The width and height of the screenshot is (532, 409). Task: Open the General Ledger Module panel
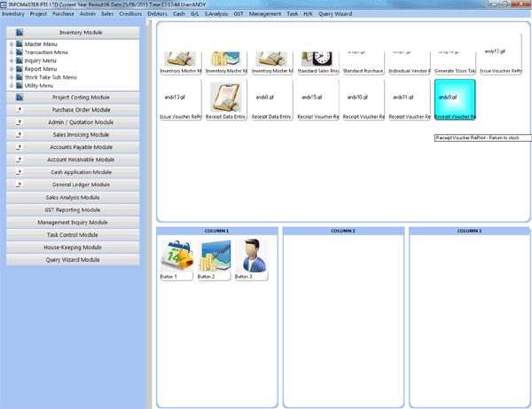pyautogui.click(x=80, y=184)
